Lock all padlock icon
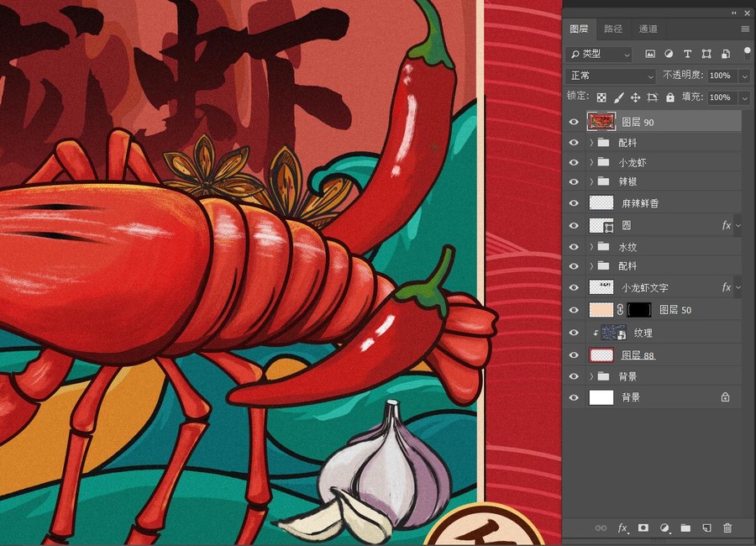This screenshot has height=546, width=756. coord(670,97)
